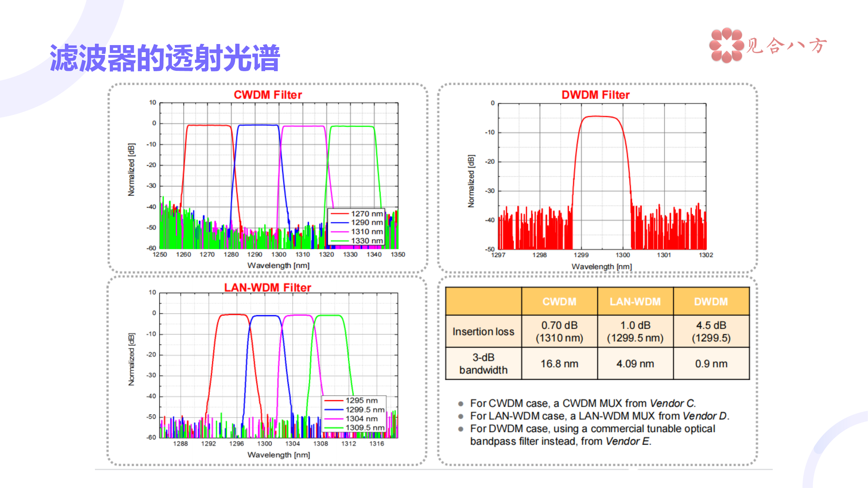Click the CWDM chart Wavelength [nm] axis label
This screenshot has height=488, width=868.
click(x=278, y=265)
